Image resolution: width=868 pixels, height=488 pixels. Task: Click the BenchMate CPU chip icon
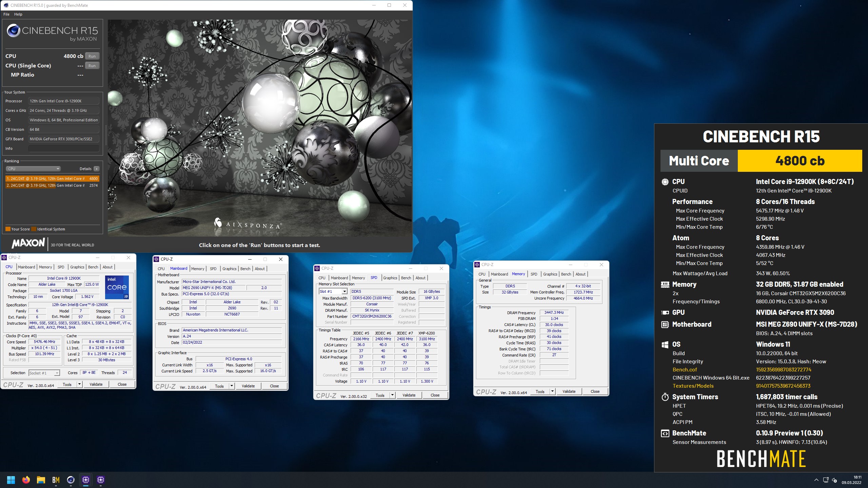665,182
